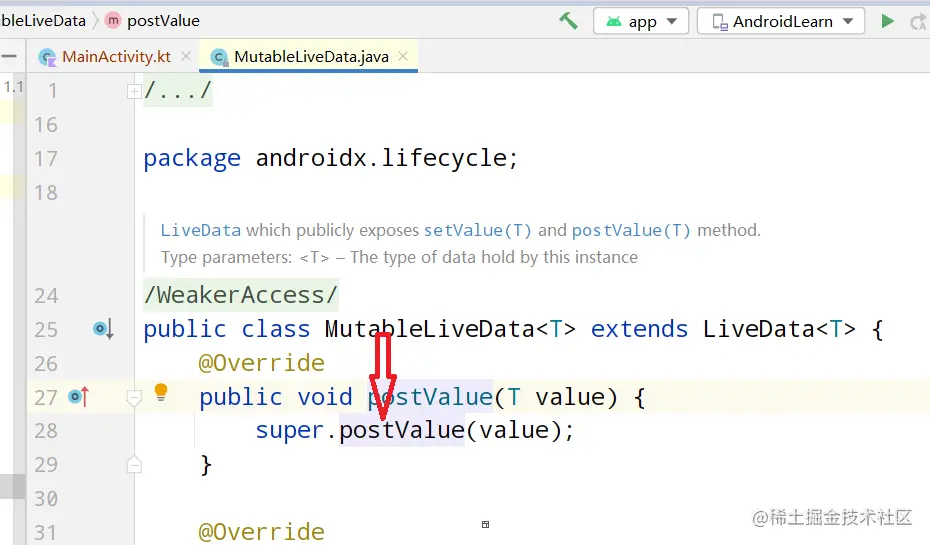This screenshot has height=545, width=930.
Task: Expand the folded comment at line 1
Action: [x=134, y=91]
